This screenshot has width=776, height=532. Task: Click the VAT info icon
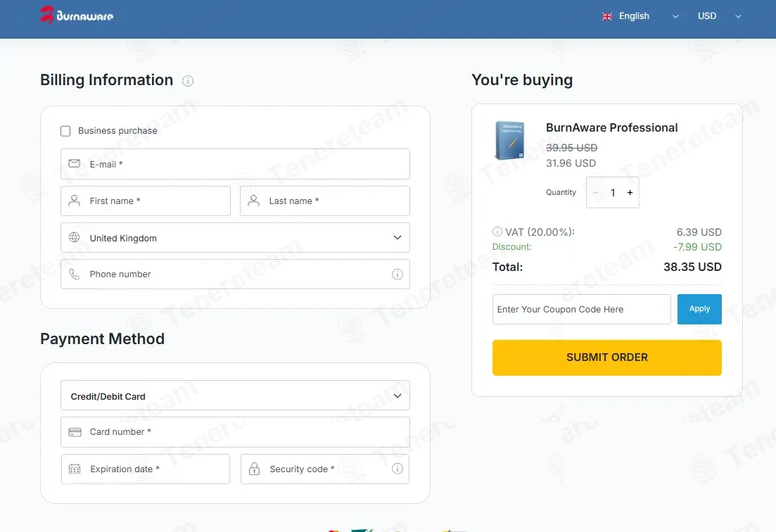click(x=497, y=232)
